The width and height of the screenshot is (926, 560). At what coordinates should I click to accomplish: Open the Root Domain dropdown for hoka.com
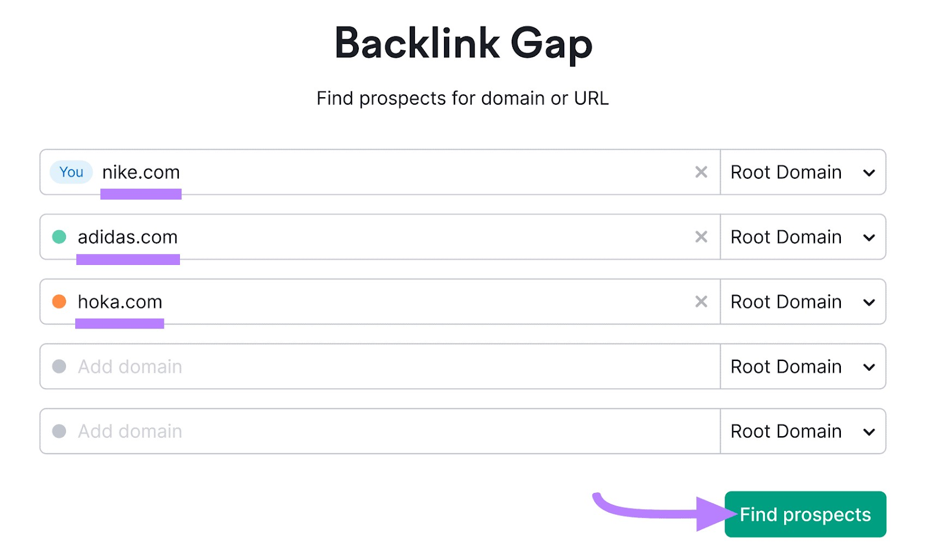[803, 301]
